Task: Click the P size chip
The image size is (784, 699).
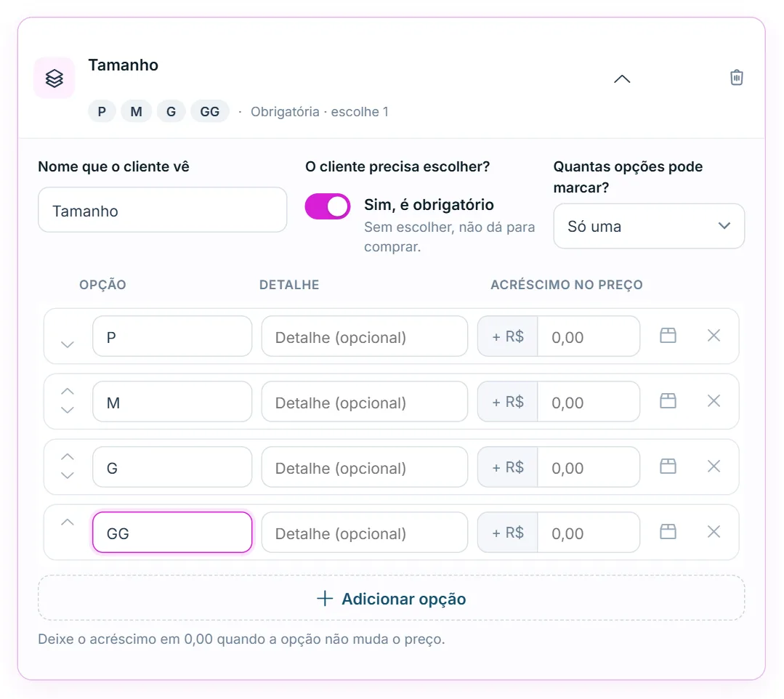Action: coord(102,111)
